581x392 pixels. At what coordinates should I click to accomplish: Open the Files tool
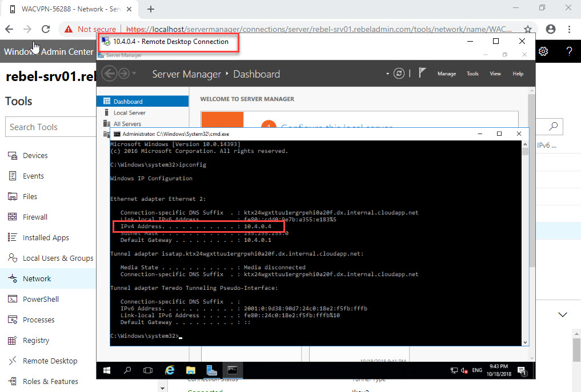click(30, 196)
